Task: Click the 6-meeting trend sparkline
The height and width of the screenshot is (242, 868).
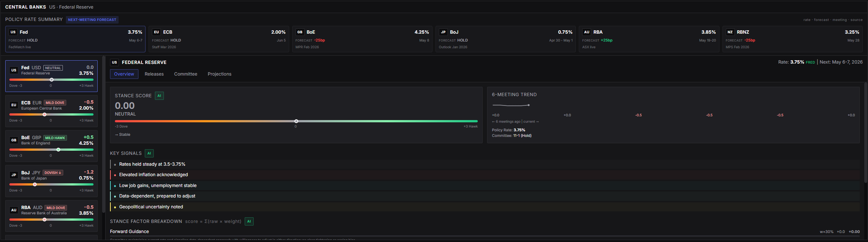Action: point(511,105)
